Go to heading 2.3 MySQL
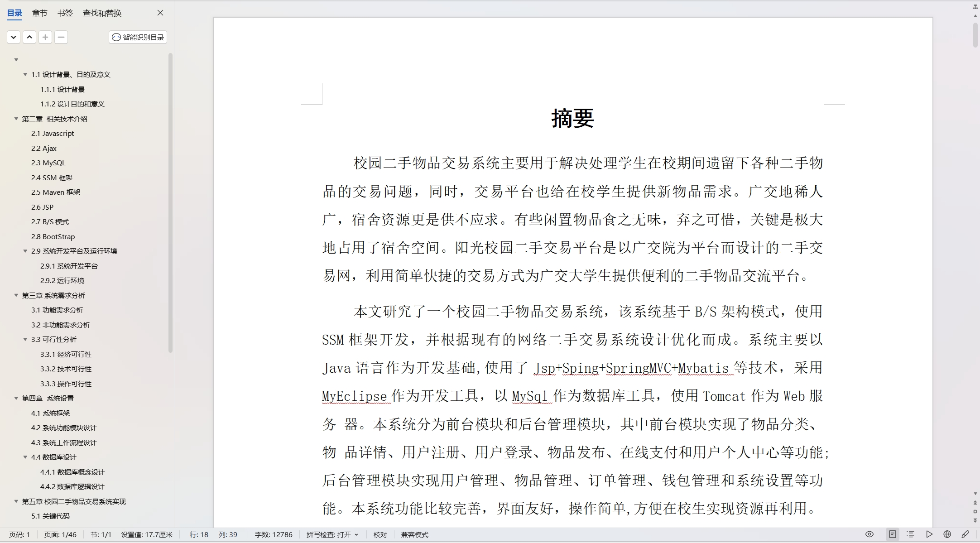Viewport: 980px width, 543px height. tap(48, 163)
